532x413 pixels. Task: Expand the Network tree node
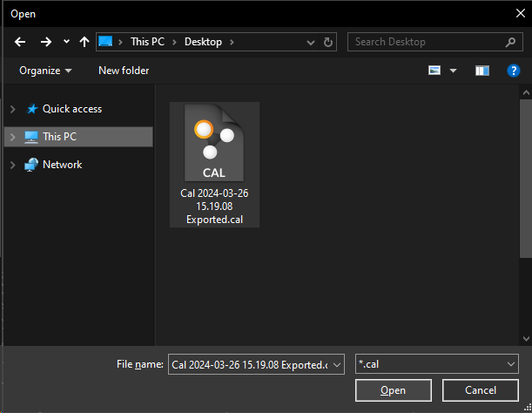(x=12, y=165)
